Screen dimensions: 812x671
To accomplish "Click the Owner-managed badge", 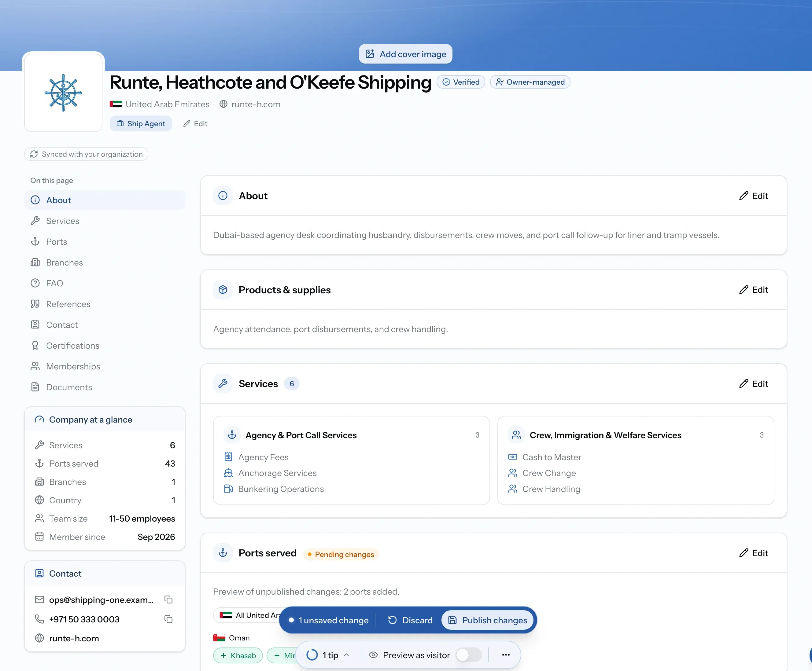I will pos(530,82).
